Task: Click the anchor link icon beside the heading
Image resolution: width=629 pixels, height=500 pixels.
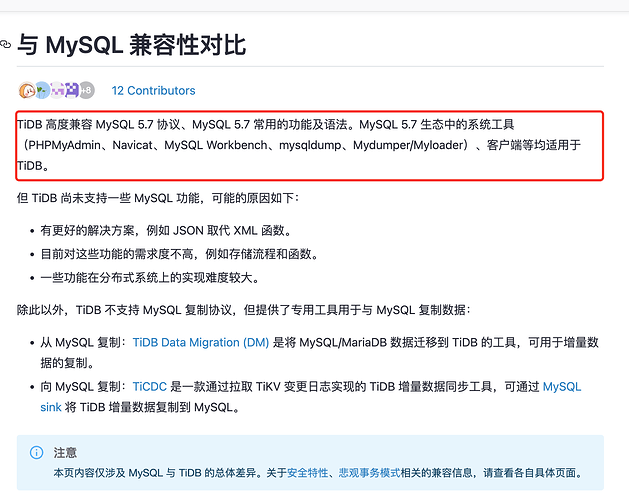Action: point(5,45)
